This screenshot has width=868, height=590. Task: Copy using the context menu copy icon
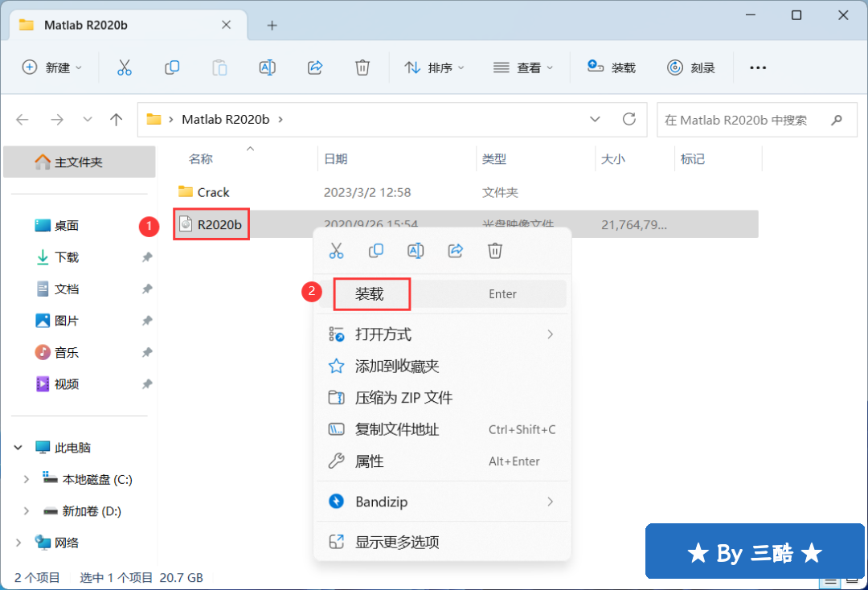376,251
